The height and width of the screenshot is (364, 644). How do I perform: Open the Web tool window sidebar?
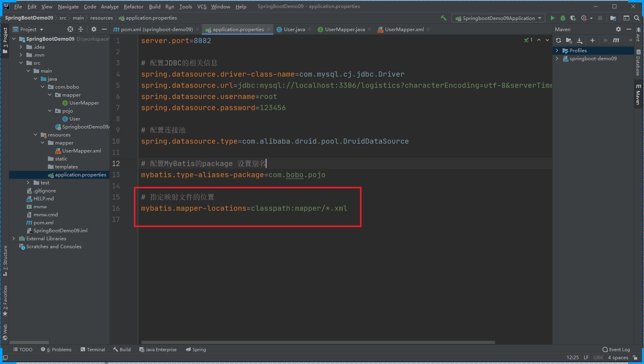5,332
